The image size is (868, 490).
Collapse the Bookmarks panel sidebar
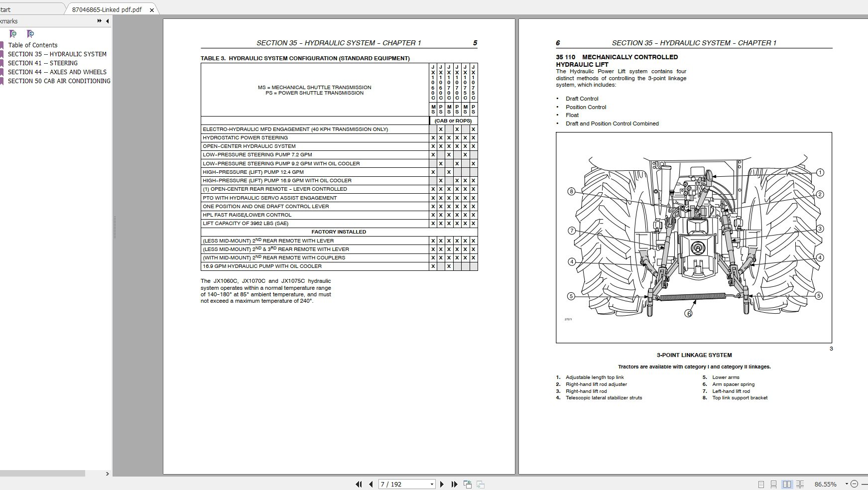pyautogui.click(x=107, y=21)
